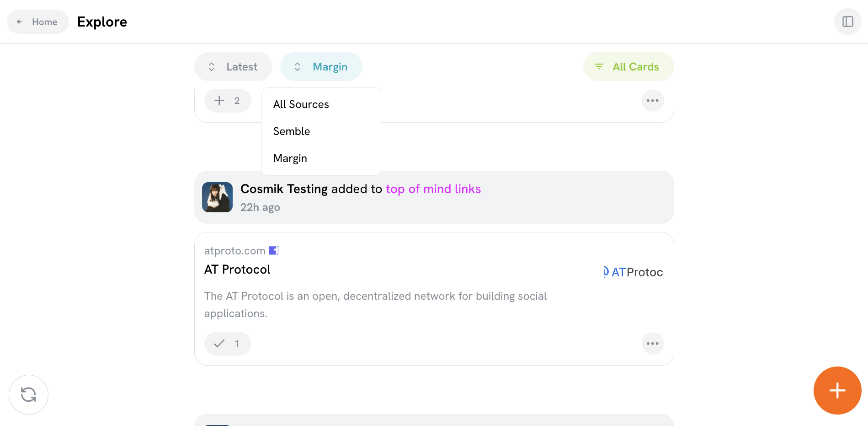The width and height of the screenshot is (868, 426).
Task: Open the Cosmik Testing profile name
Action: click(284, 189)
